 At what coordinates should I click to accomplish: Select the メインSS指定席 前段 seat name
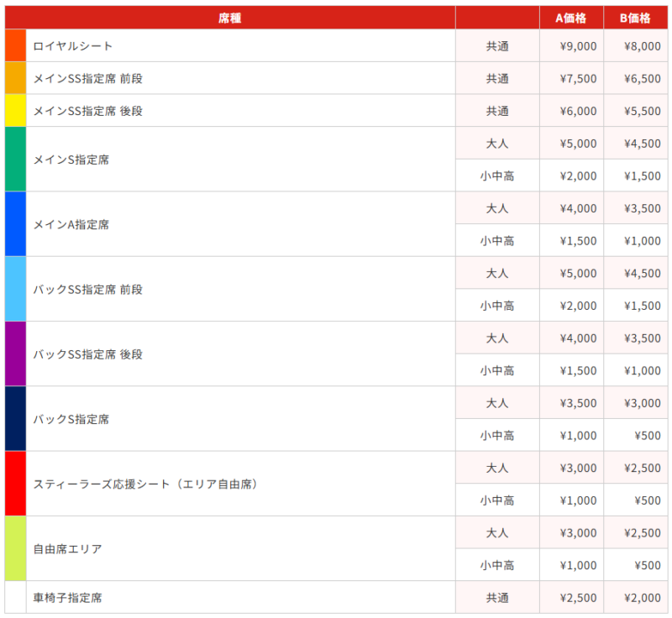pos(88,78)
